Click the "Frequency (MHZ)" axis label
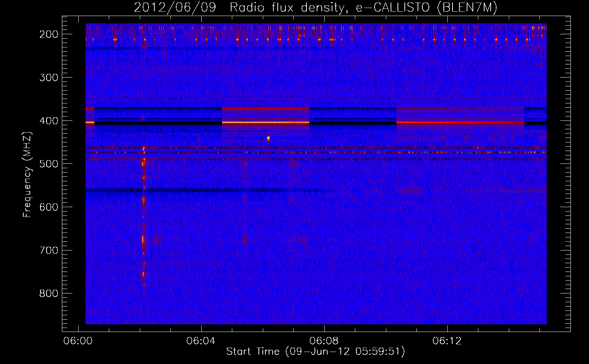Viewport: 589px width, 364px height. click(27, 175)
